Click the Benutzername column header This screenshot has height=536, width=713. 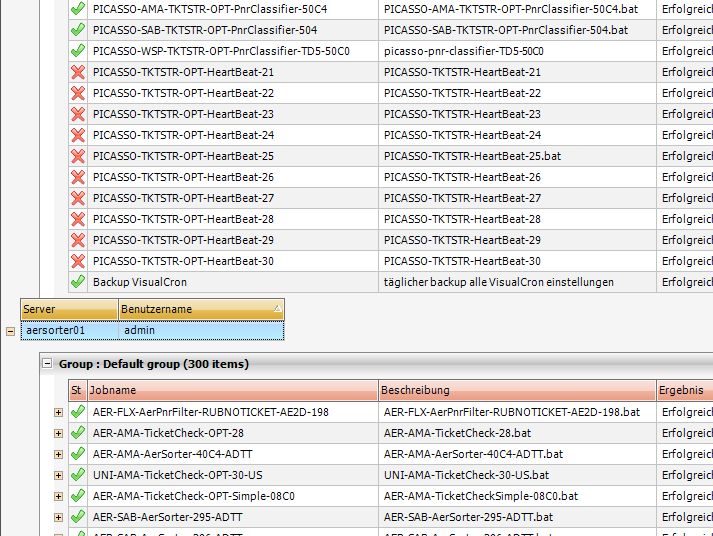(200, 309)
